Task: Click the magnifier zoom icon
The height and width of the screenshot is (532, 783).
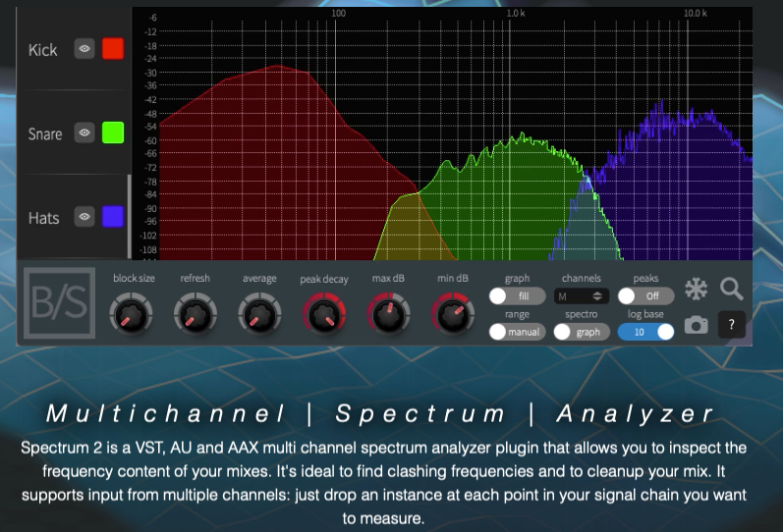Action: point(732,289)
